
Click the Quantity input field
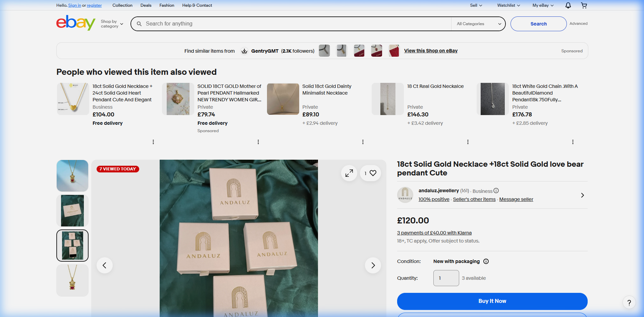[446, 278]
